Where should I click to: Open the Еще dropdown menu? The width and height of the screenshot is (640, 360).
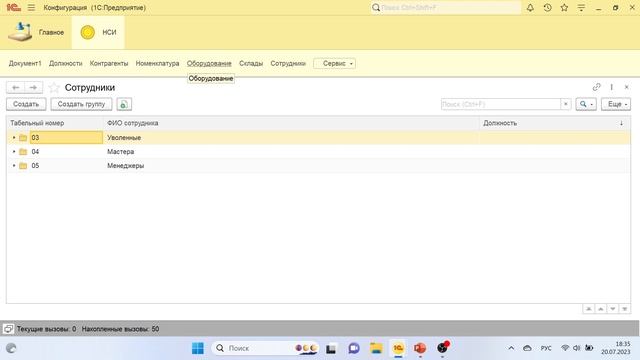(x=616, y=104)
